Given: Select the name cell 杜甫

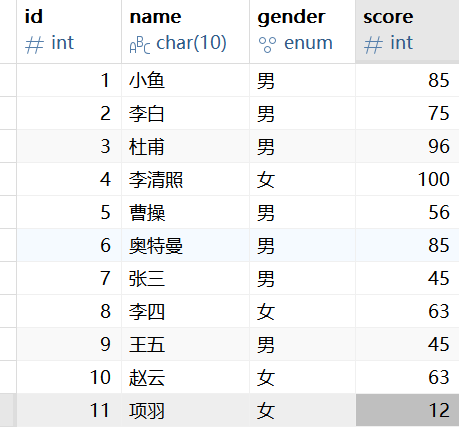Looking at the screenshot, I should pyautogui.click(x=185, y=146).
